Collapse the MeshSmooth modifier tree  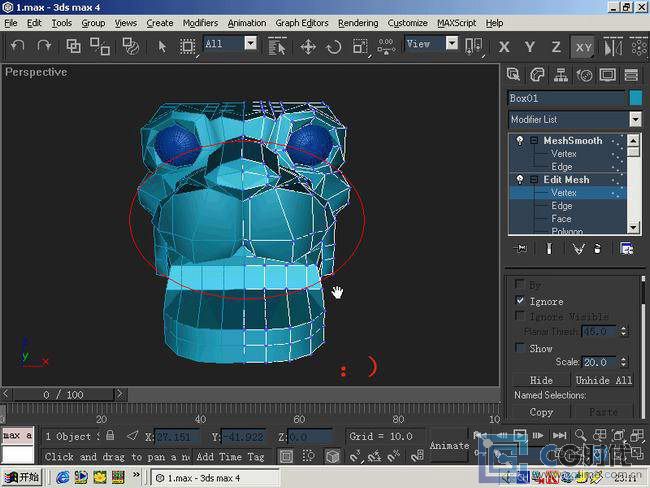point(534,141)
